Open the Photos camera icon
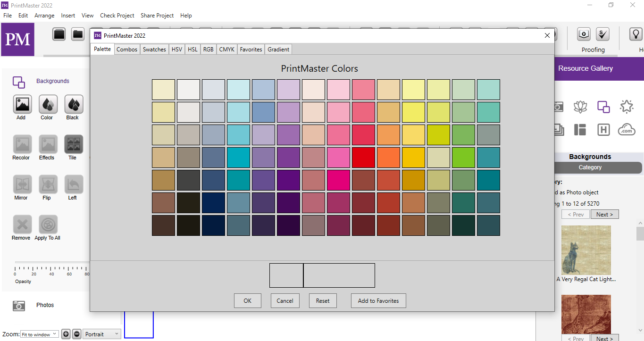 [x=19, y=306]
